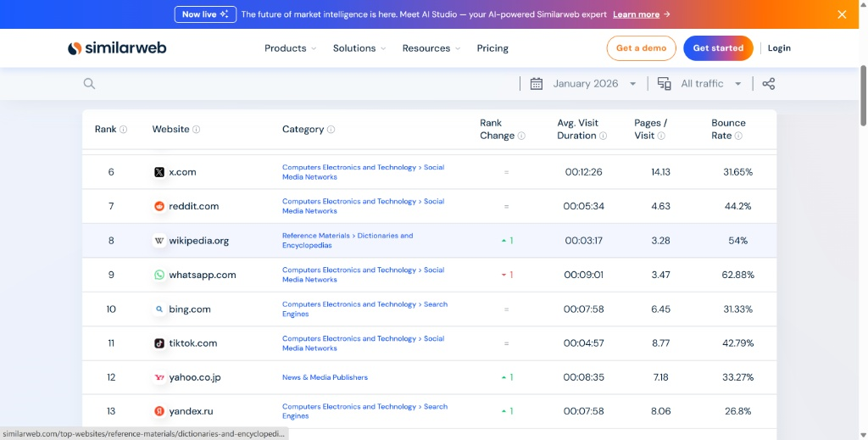Click the info icon next to Pages / Visit
The height and width of the screenshot is (440, 868).
pyautogui.click(x=661, y=136)
